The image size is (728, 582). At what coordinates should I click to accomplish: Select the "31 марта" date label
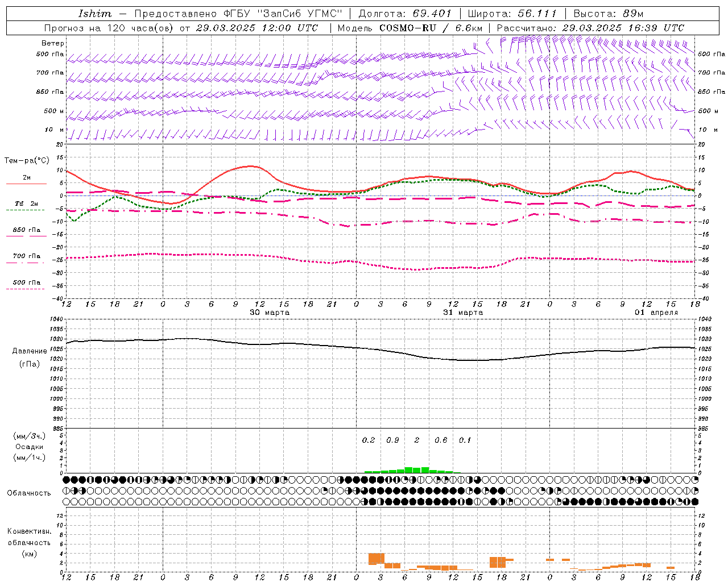tap(463, 313)
